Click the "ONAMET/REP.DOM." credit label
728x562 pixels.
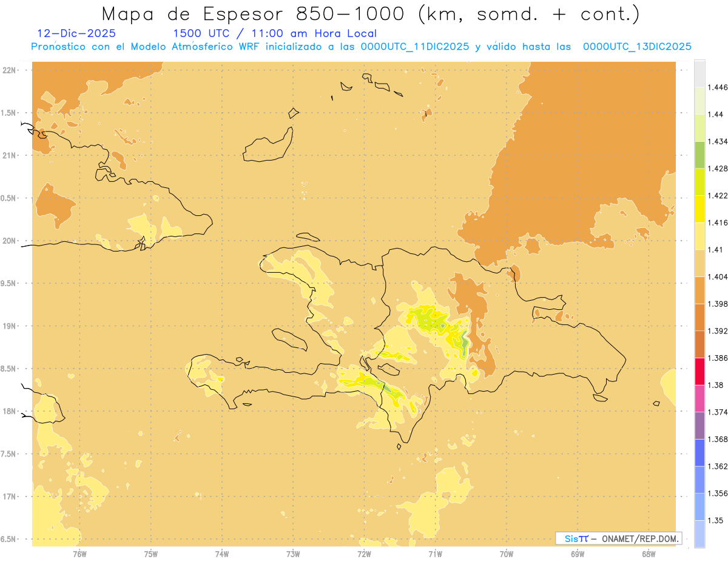[641, 538]
